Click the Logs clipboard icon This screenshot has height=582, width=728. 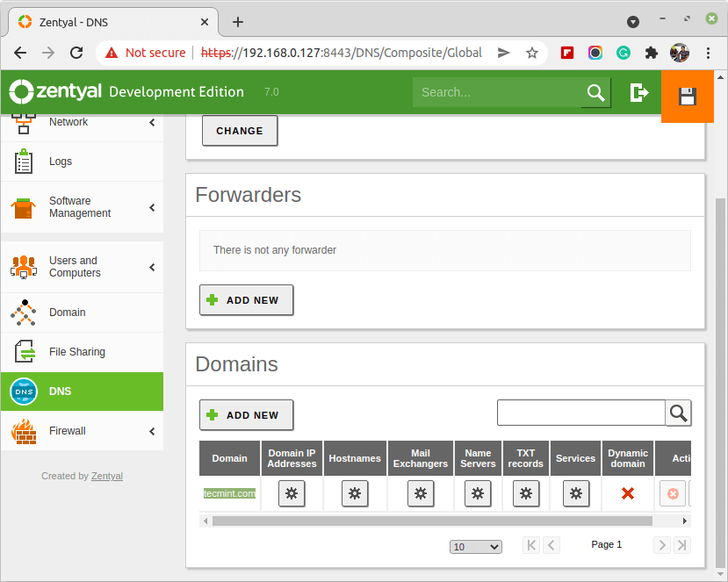click(x=23, y=162)
